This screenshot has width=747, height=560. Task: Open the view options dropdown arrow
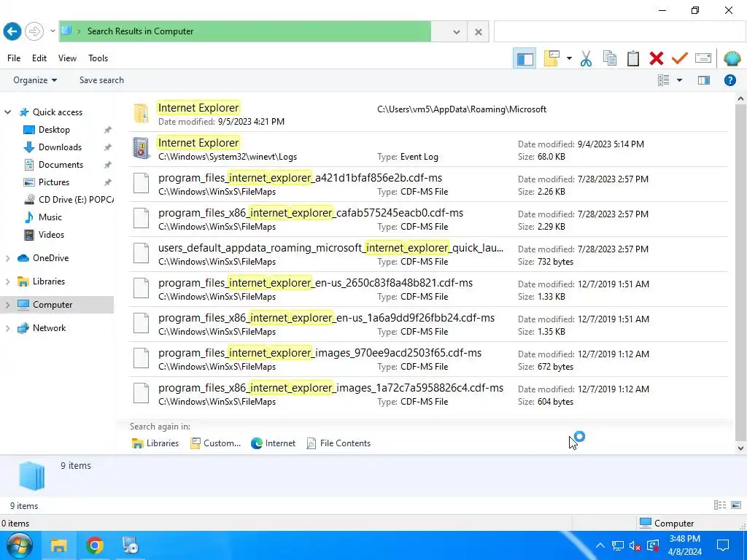click(x=679, y=80)
